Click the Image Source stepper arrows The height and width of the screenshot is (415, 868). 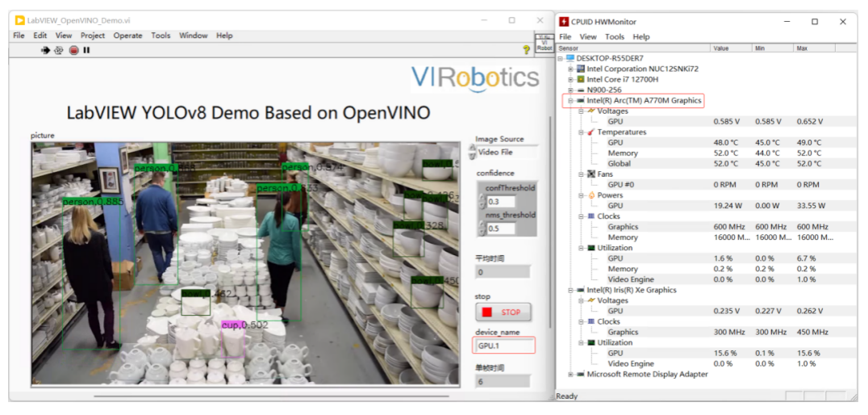tap(472, 152)
